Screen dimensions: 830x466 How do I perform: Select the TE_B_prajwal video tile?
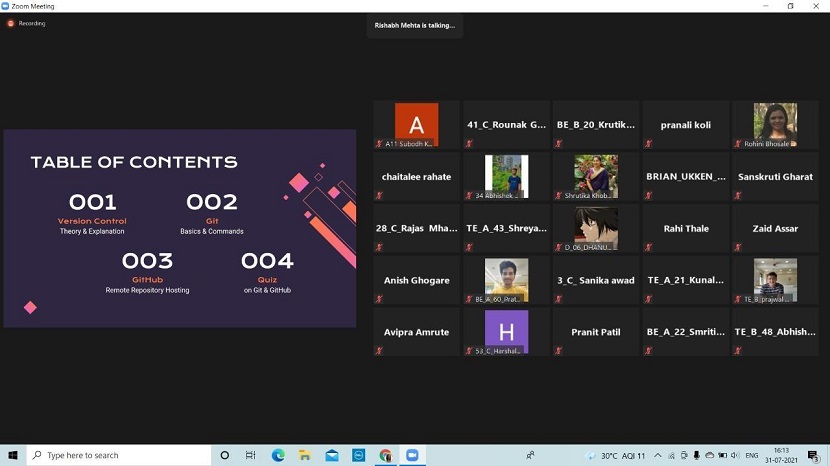point(775,280)
